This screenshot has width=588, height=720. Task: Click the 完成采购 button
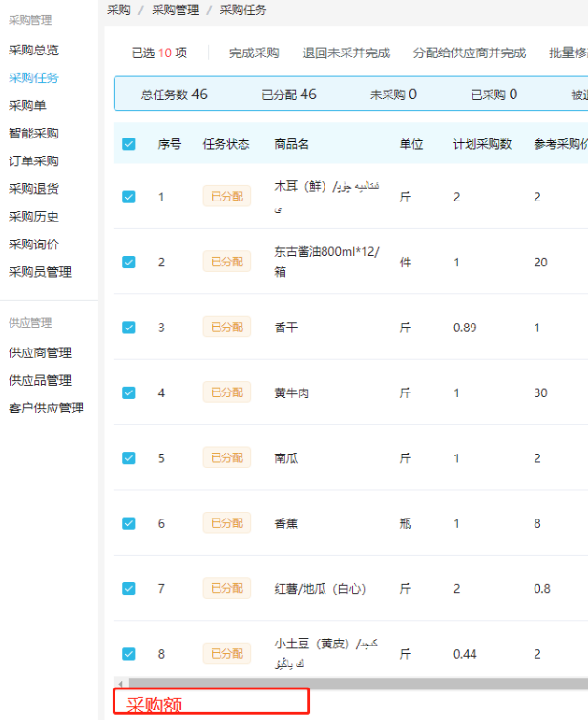(x=254, y=53)
